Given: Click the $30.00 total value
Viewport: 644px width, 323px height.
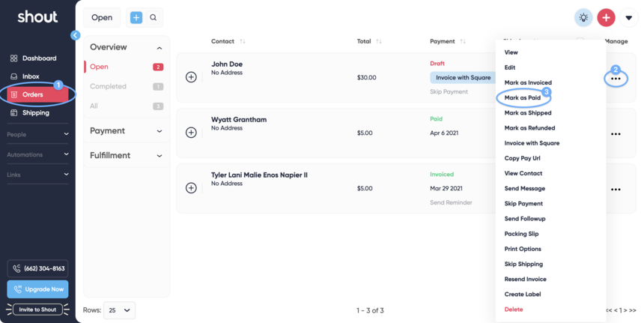Looking at the screenshot, I should click(366, 77).
